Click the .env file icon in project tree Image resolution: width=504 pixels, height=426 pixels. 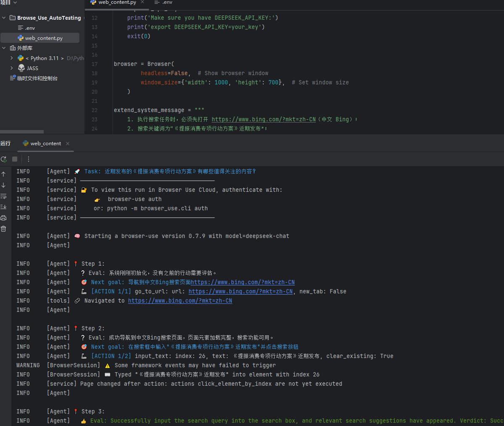coord(21,28)
